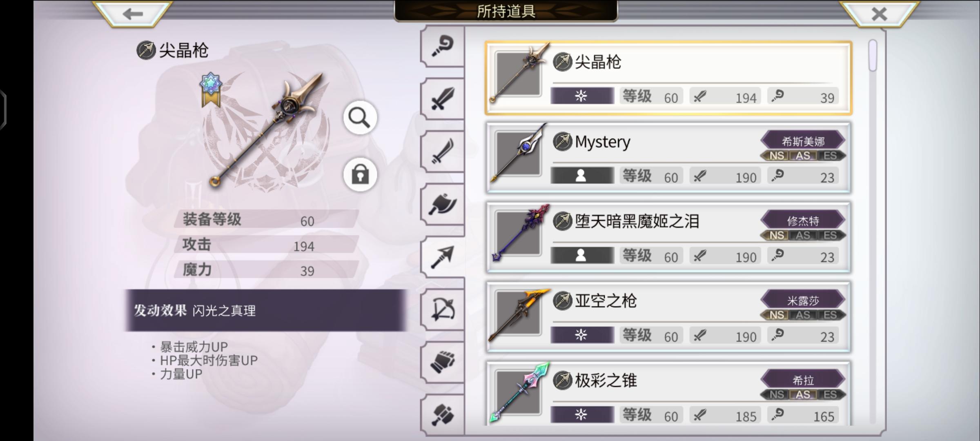
Task: Select 亚空之枪 weapon entry
Action: 668,317
